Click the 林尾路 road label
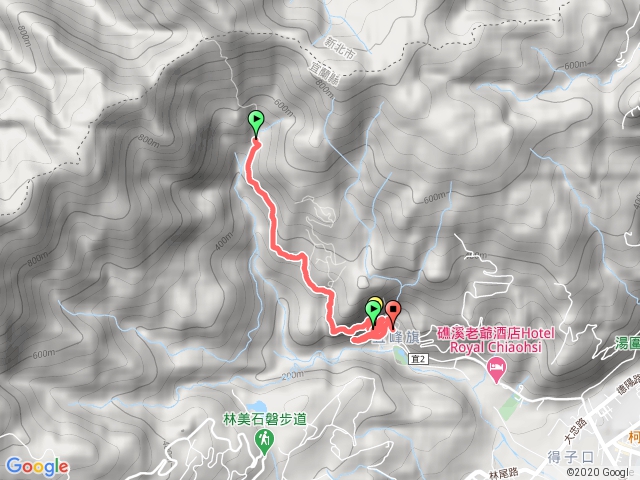This screenshot has width=640, height=480. pos(504,474)
